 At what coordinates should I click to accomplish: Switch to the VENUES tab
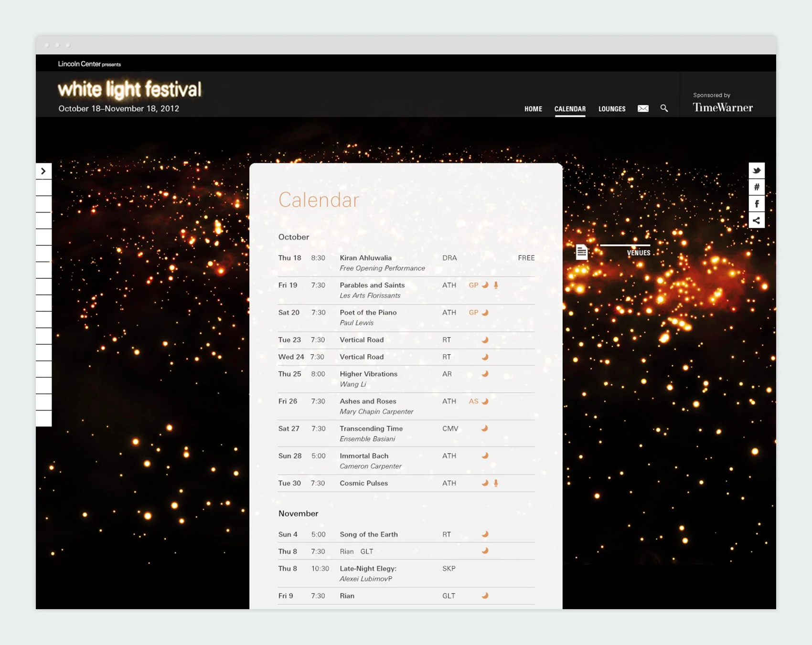point(639,253)
